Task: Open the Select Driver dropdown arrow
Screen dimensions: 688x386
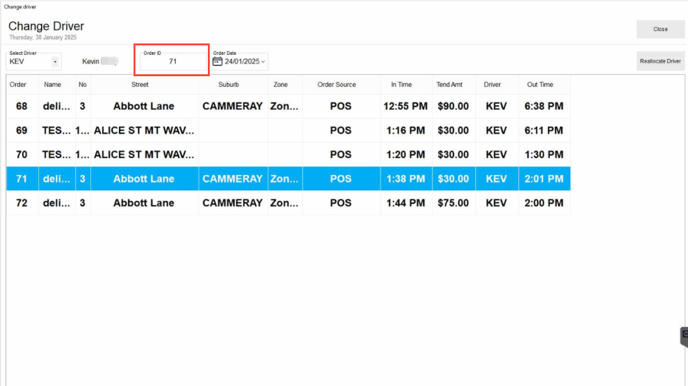Action: (55, 62)
